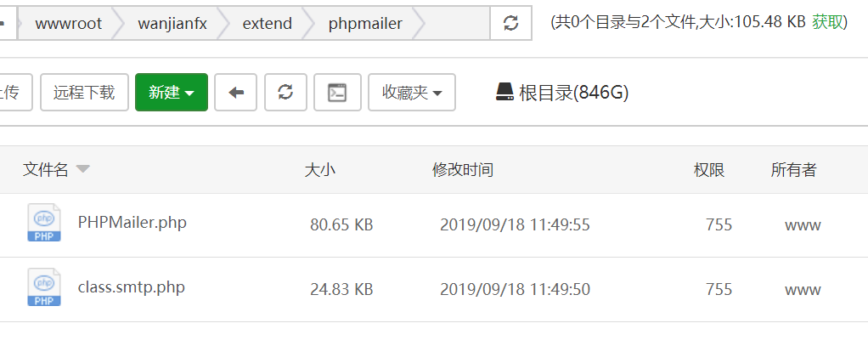Refresh the path bar using its reload icon

point(510,23)
